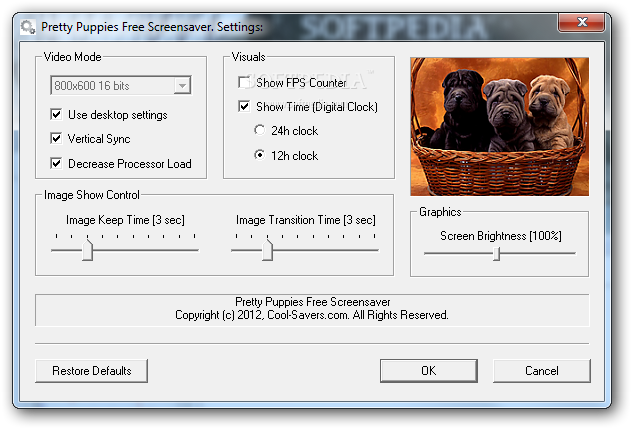Click the Pretty Puppies Free Screensaver title line
This screenshot has height=429, width=632.
coord(313,302)
